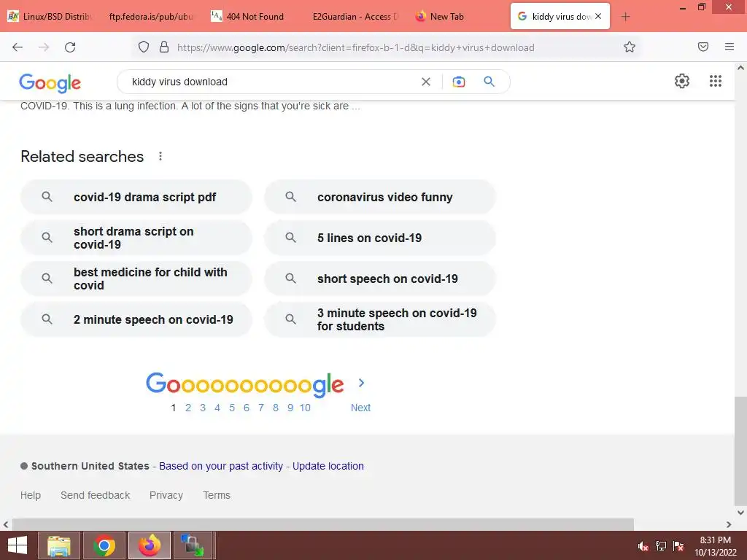Viewport: 747px width, 560px height.
Task: Reload the current page
Action: click(70, 47)
